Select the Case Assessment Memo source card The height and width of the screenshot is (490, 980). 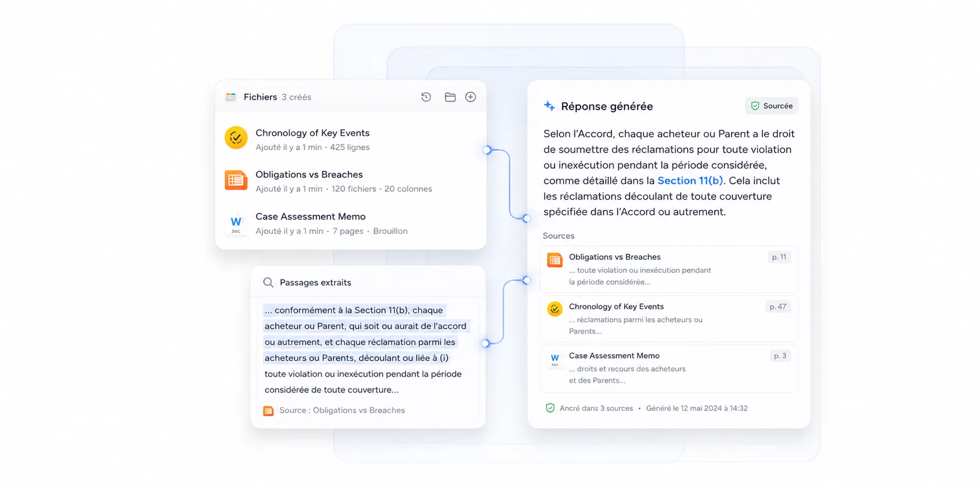click(669, 368)
